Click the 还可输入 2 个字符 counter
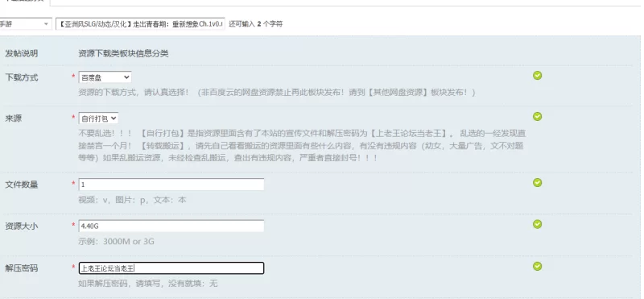The height and width of the screenshot is (299, 644). click(x=255, y=24)
